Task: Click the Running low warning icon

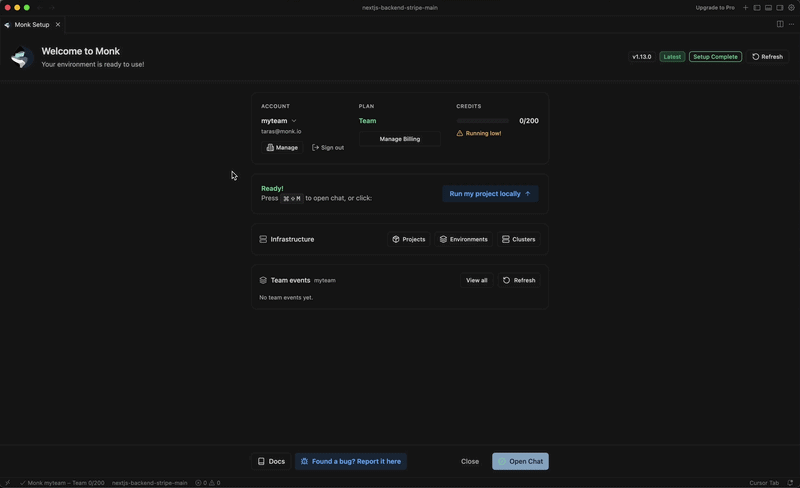Action: click(x=460, y=133)
